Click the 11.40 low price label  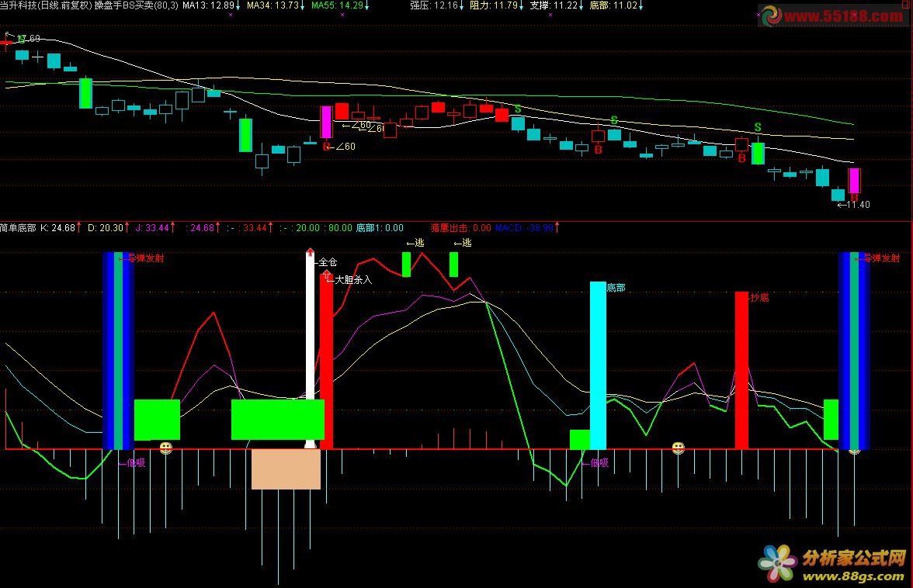tap(858, 205)
